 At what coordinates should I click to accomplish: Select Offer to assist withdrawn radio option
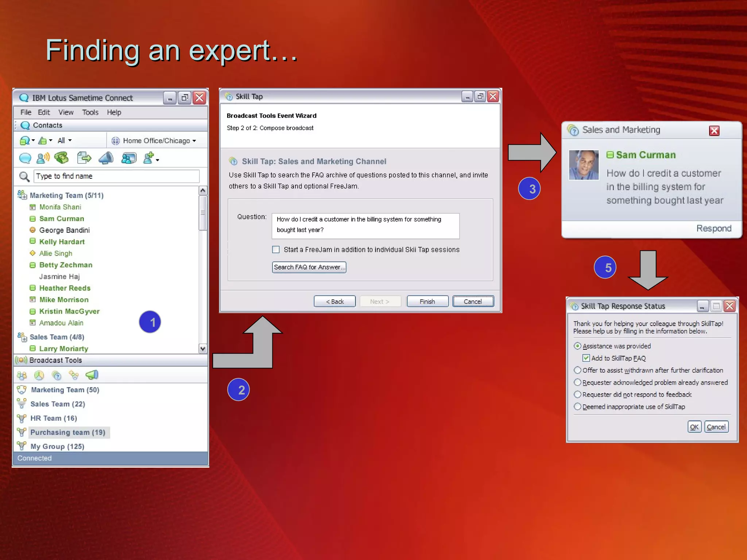tap(577, 370)
